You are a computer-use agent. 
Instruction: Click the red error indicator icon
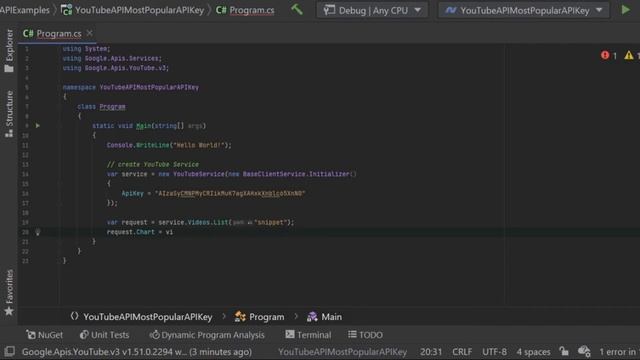[605, 55]
